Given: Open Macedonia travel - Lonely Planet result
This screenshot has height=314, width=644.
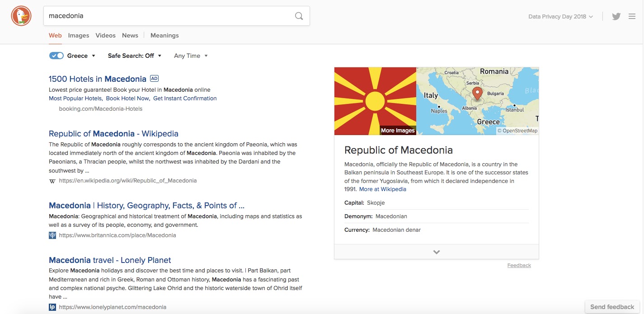Looking at the screenshot, I should 110,260.
